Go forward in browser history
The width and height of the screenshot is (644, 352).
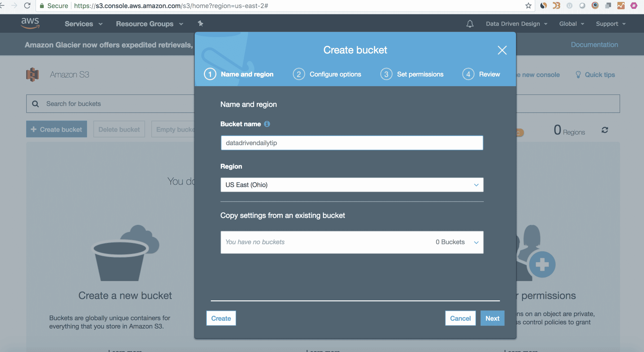(x=14, y=6)
